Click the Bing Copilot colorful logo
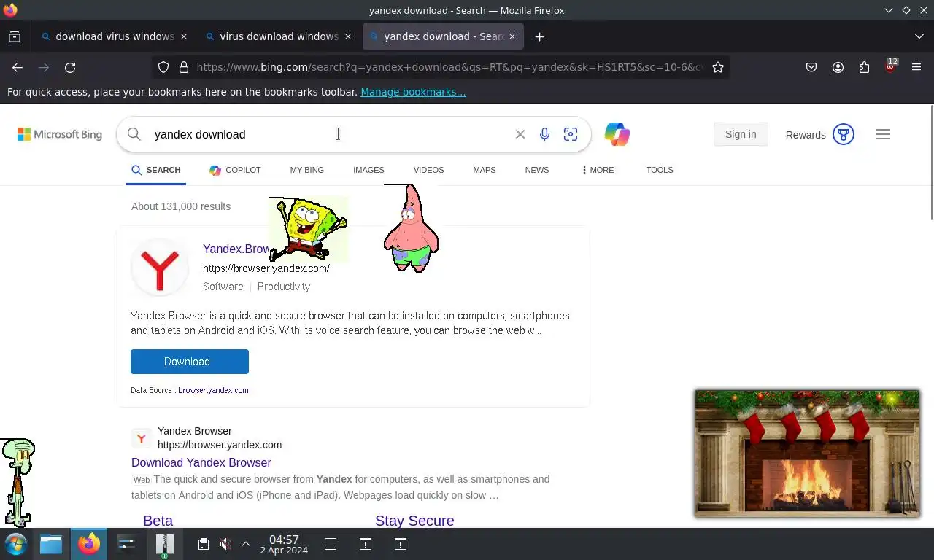The height and width of the screenshot is (560, 934). pos(617,134)
